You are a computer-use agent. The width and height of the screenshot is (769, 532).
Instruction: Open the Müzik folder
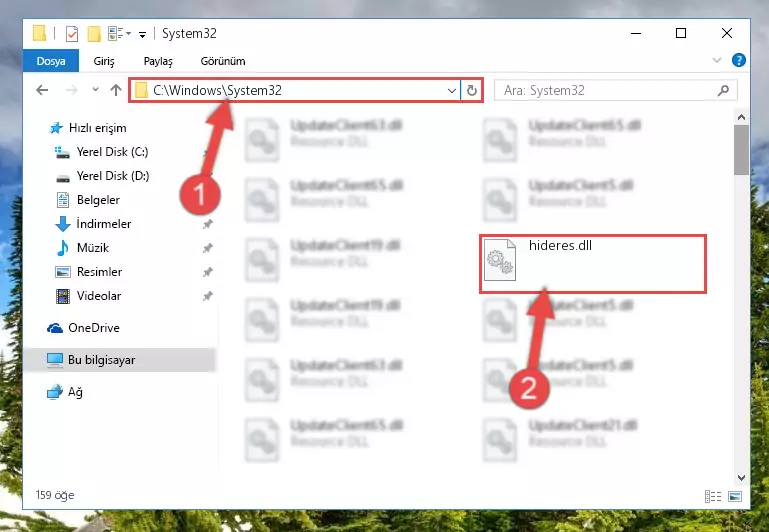(93, 248)
